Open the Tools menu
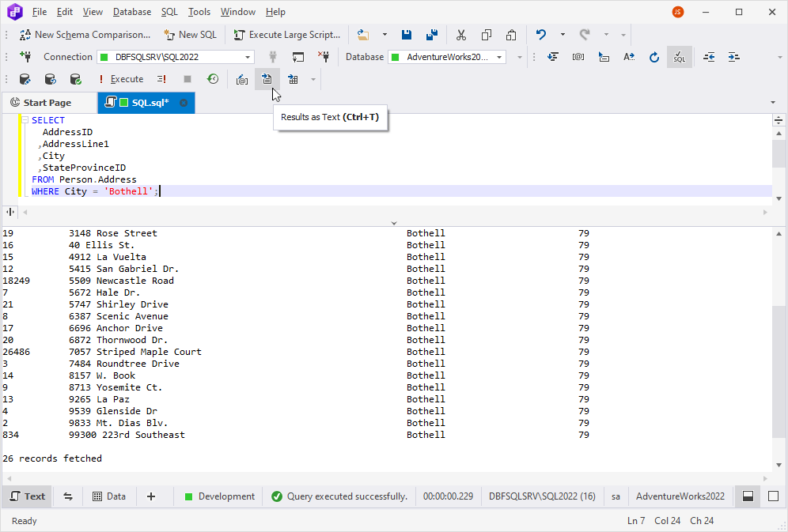The image size is (788, 532). tap(199, 12)
